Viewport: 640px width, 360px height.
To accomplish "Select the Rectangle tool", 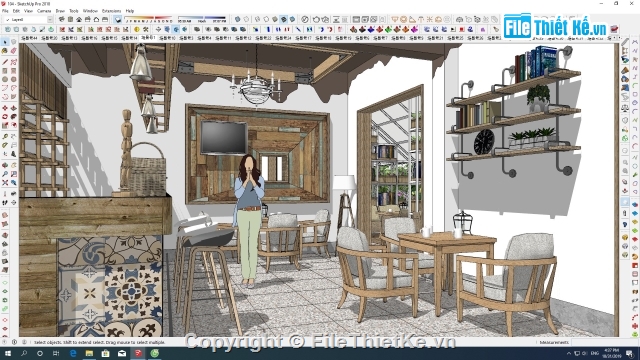I will (5, 71).
